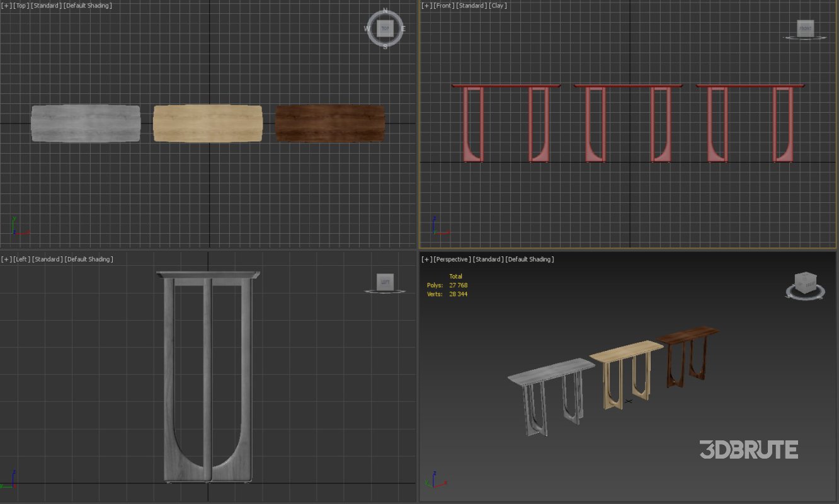Click the LEFT ViewCube in the Left viewport
839x504 pixels.
click(x=385, y=282)
